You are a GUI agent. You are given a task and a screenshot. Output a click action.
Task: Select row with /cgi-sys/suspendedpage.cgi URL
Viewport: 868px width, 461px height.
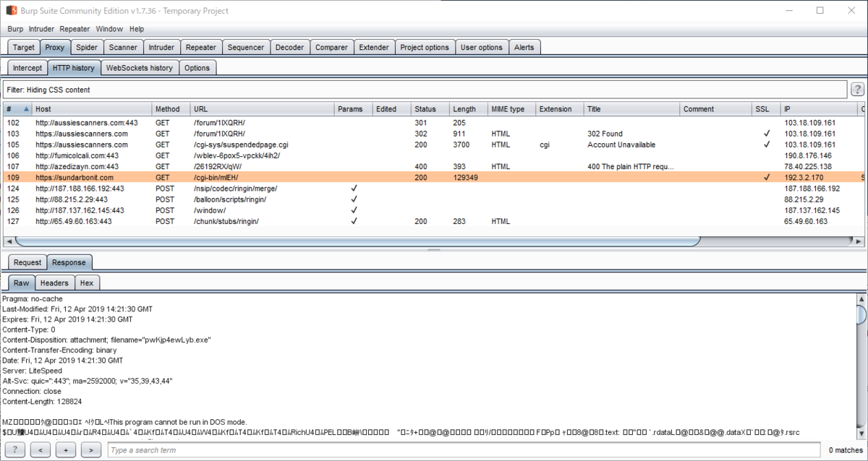tap(434, 145)
